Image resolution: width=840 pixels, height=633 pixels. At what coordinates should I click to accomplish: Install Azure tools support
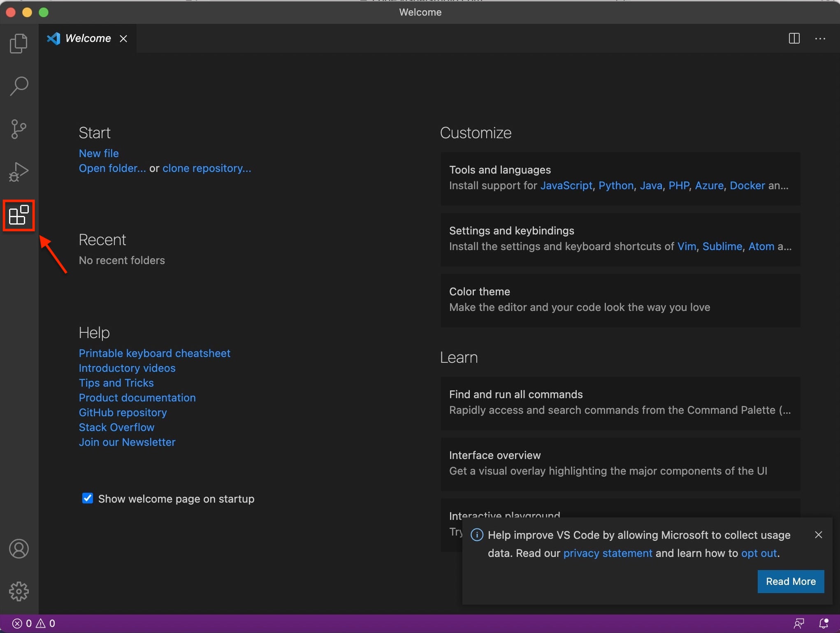coord(709,185)
